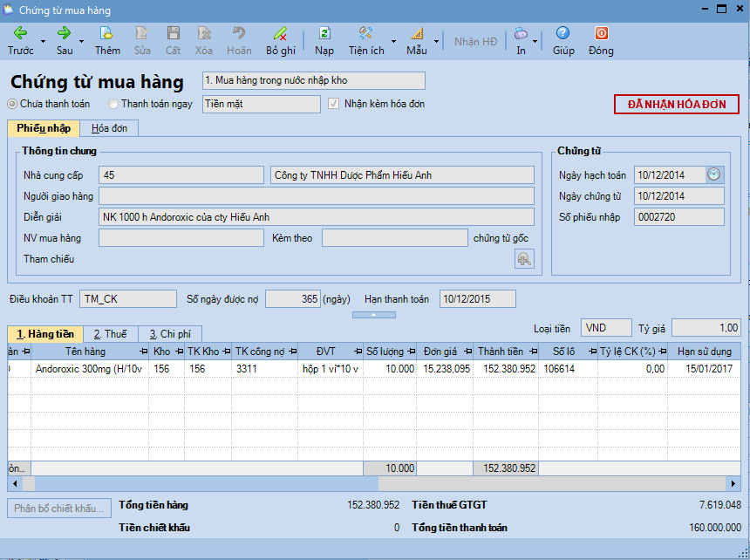Click the Diễn giải description field
This screenshot has width=750, height=560.
(x=317, y=217)
